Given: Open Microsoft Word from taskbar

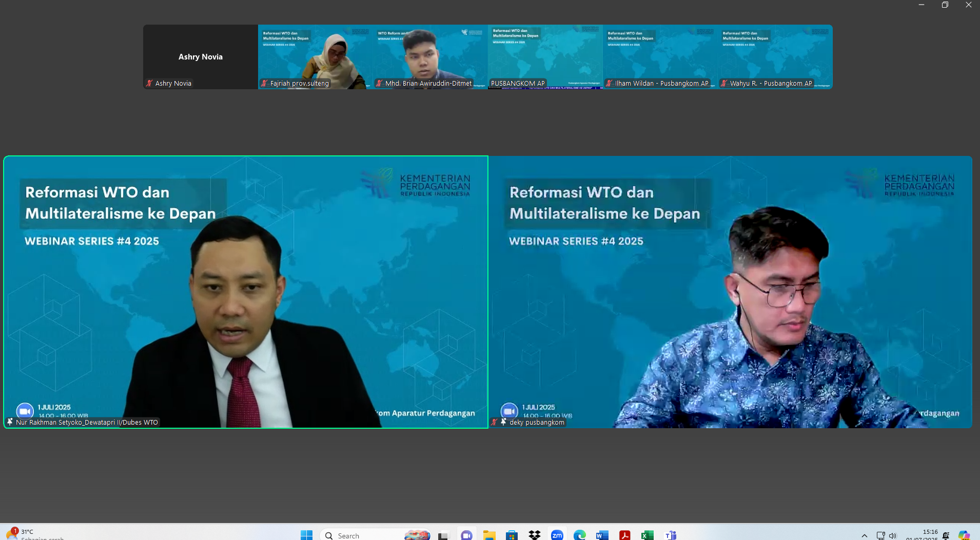Looking at the screenshot, I should 602,535.
